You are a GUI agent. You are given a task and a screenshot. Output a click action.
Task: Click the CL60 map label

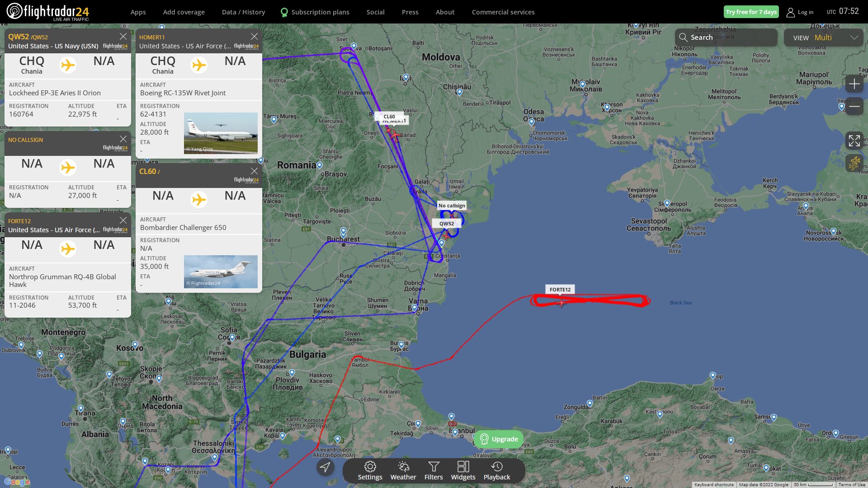point(389,116)
